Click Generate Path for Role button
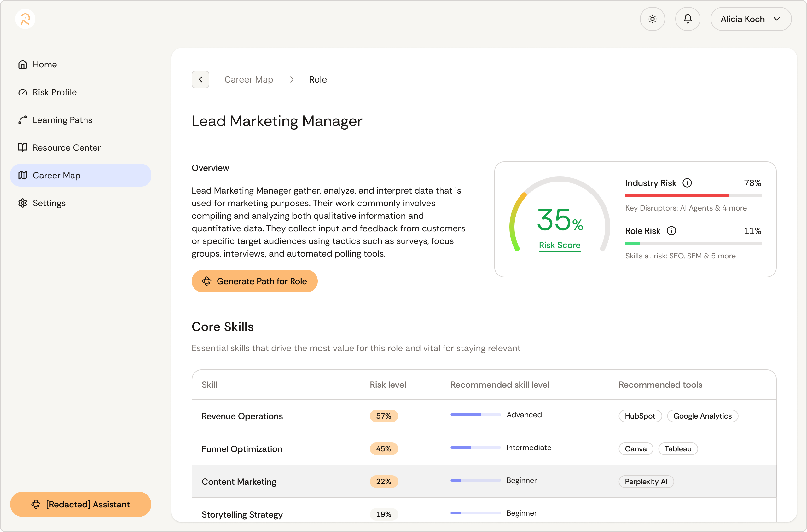This screenshot has height=532, width=807. click(254, 281)
